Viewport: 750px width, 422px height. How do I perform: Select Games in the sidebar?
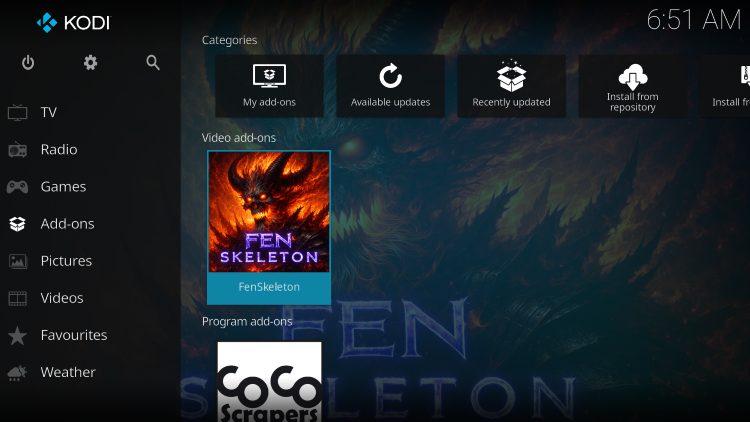pyautogui.click(x=63, y=187)
